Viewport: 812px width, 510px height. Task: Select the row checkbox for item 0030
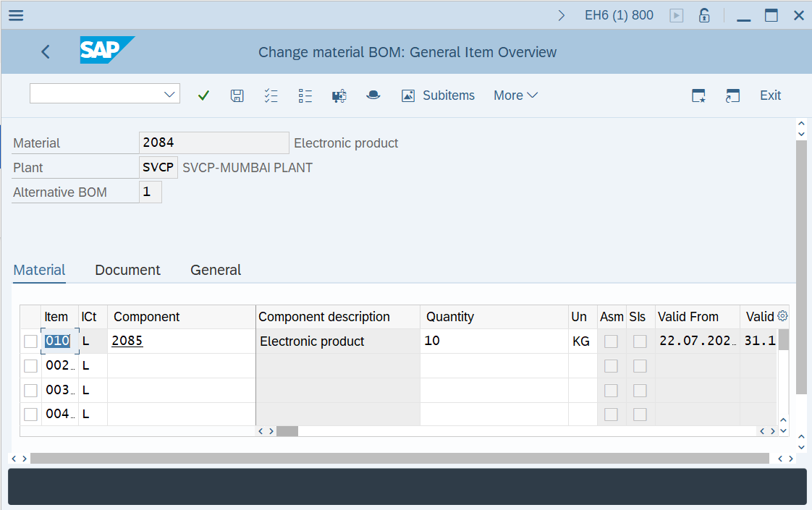pos(30,391)
